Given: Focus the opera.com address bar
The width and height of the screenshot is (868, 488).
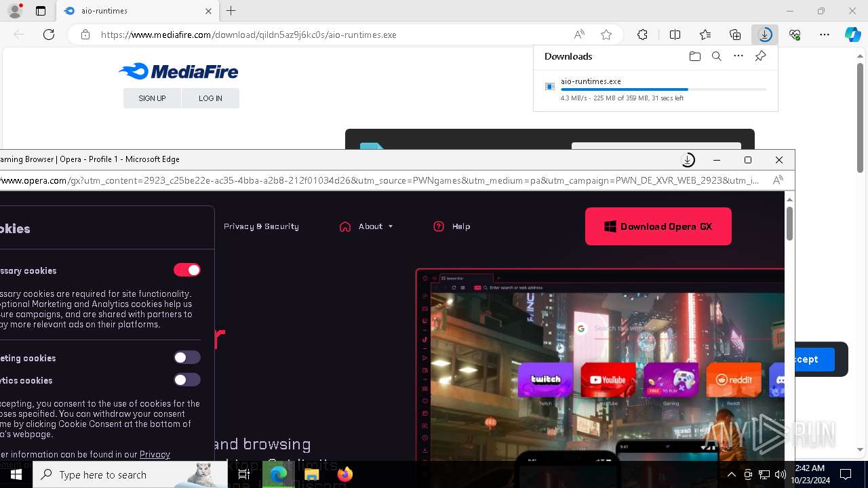Looking at the screenshot, I should [x=380, y=180].
